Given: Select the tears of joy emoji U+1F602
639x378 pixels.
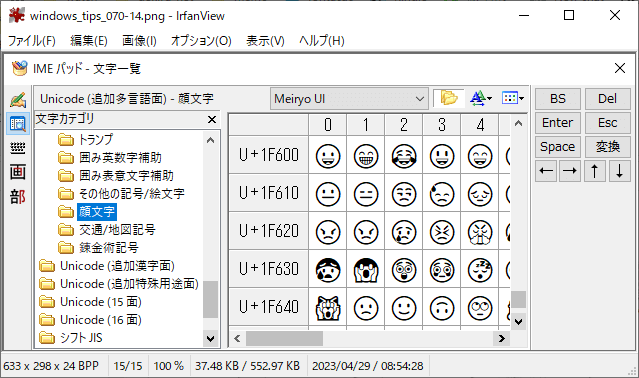Looking at the screenshot, I should 404,156.
